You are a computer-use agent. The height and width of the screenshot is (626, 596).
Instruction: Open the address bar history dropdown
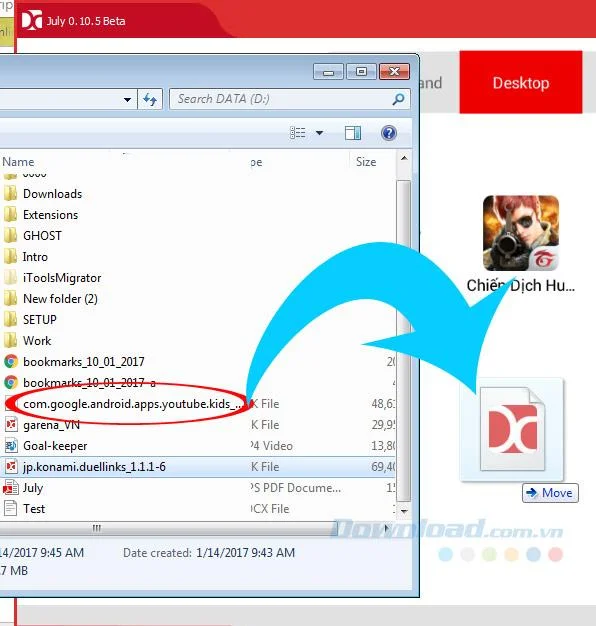click(127, 99)
